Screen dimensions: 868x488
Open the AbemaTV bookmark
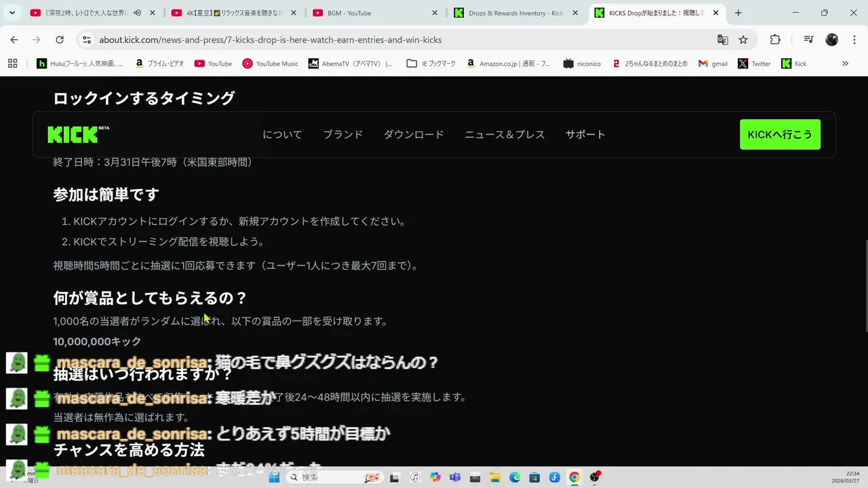click(350, 64)
